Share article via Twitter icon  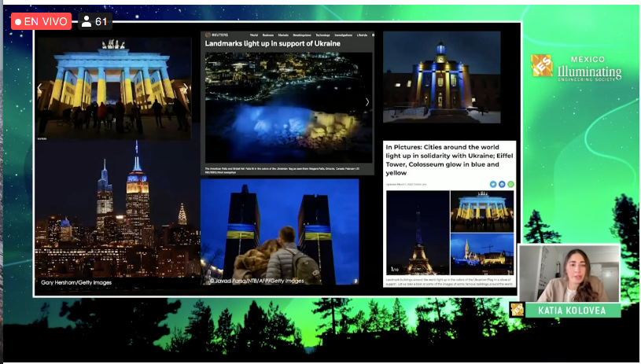point(493,184)
